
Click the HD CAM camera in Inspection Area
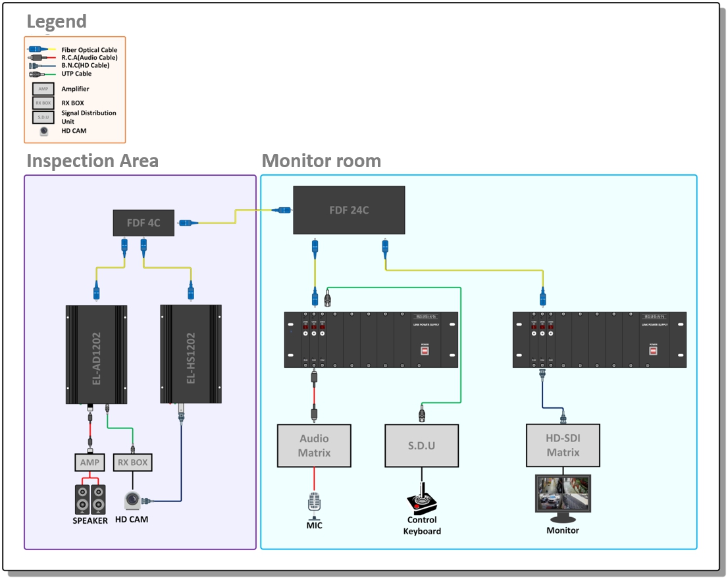[x=133, y=501]
